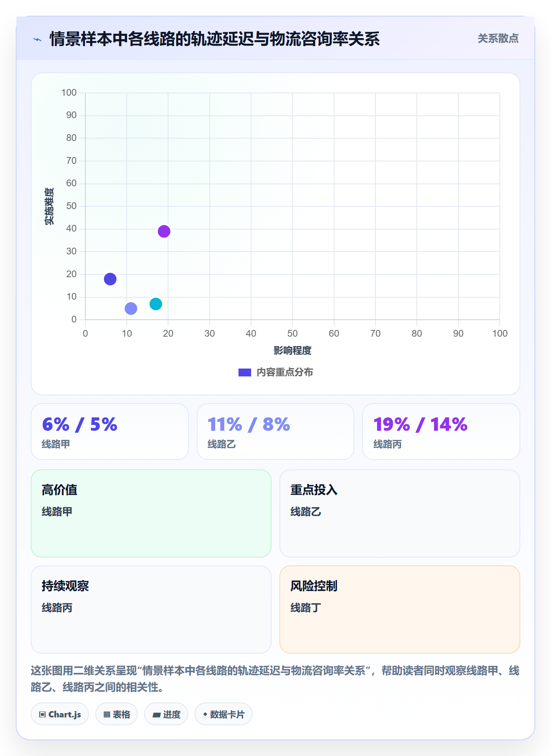Click the 重点投入 quadrant card
Image resolution: width=551 pixels, height=756 pixels.
point(400,513)
